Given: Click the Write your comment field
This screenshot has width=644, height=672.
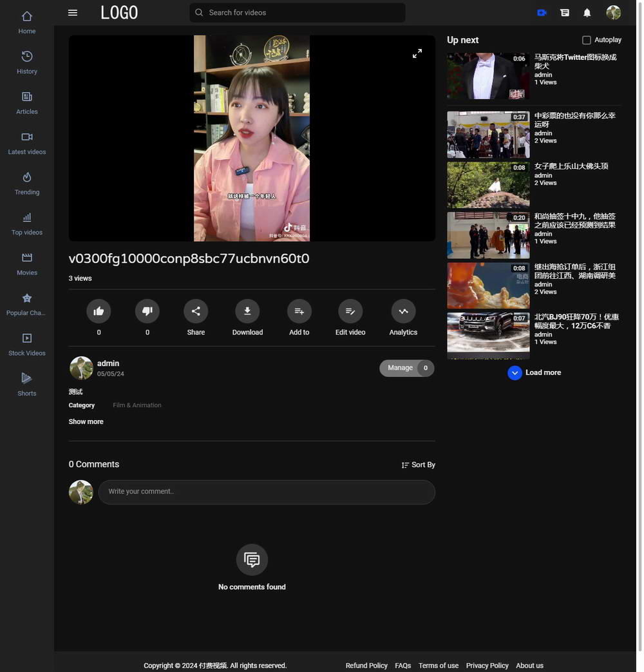Looking at the screenshot, I should pos(267,492).
